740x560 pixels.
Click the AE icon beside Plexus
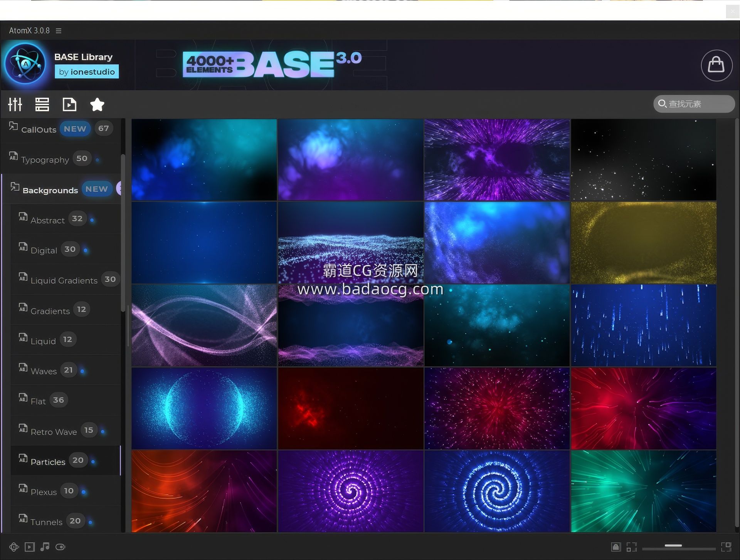pyautogui.click(x=23, y=488)
